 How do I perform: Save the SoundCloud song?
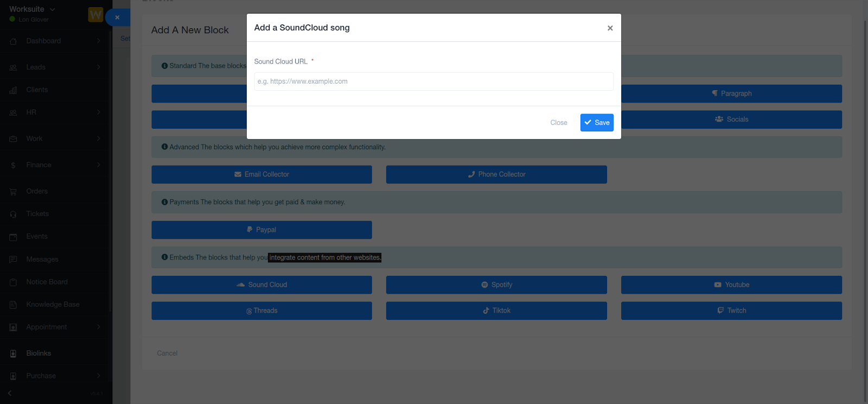[597, 123]
